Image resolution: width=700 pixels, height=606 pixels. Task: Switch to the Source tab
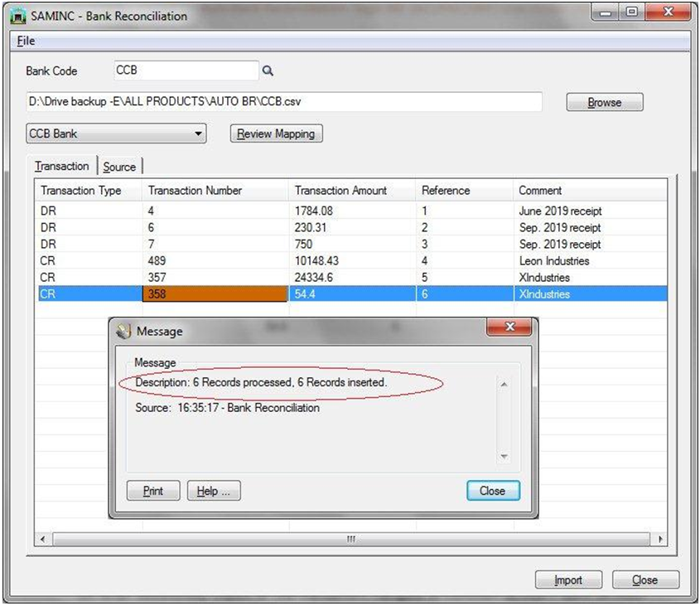tap(119, 167)
